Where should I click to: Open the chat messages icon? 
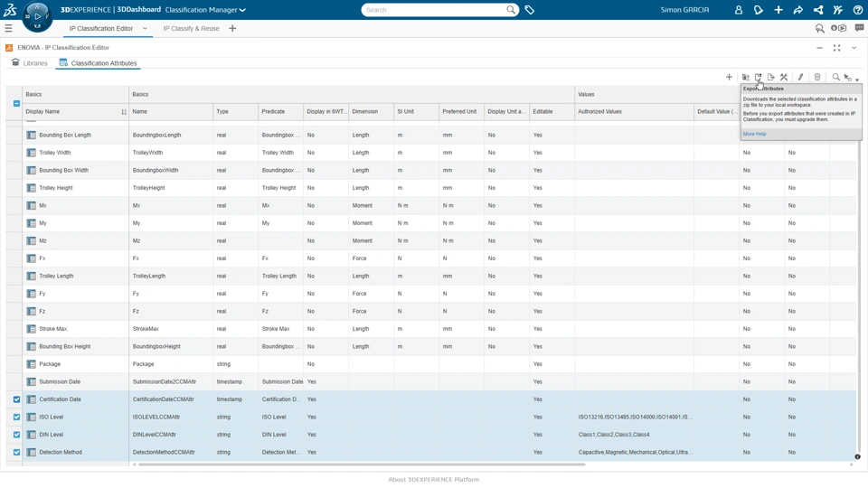(x=859, y=28)
